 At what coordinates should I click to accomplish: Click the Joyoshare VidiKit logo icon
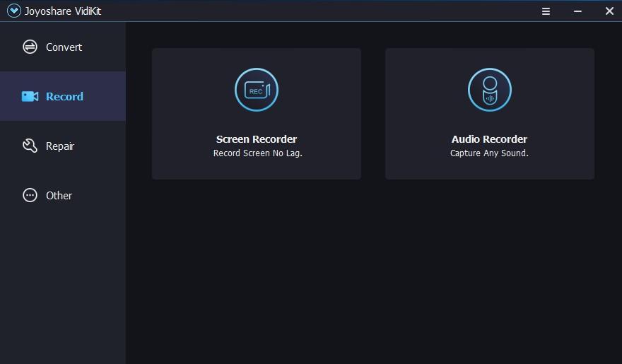[x=14, y=11]
